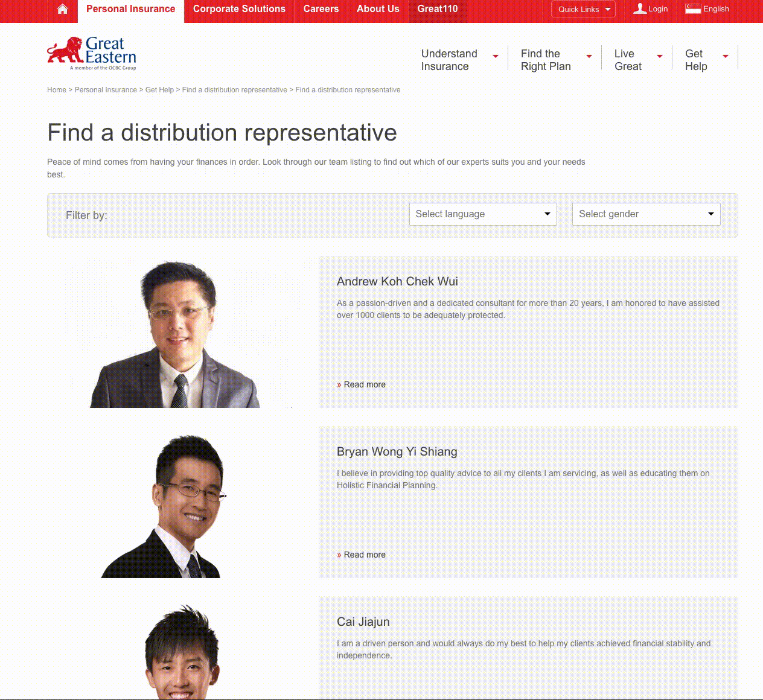Click Cai Jiajun's photo
Viewport: 763px width, 700px height.
tap(181, 652)
